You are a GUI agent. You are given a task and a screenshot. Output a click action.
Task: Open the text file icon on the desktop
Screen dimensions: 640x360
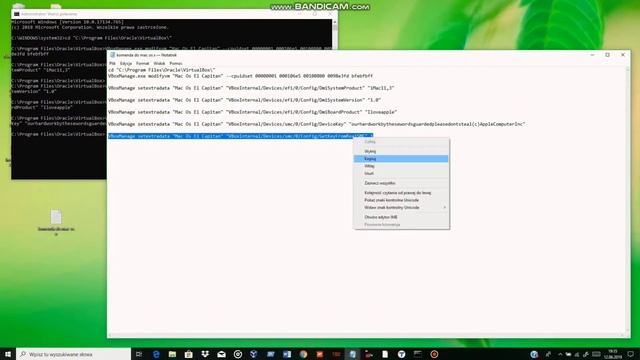pos(56,222)
